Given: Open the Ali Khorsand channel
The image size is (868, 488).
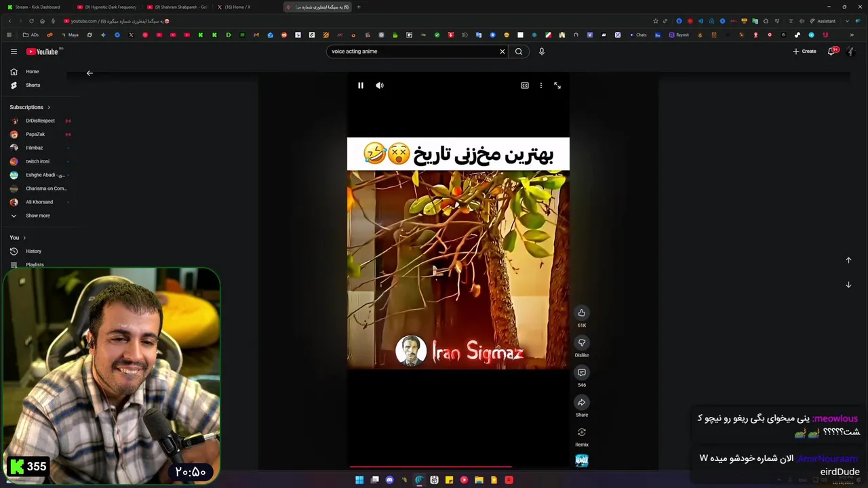Looking at the screenshot, I should [39, 202].
